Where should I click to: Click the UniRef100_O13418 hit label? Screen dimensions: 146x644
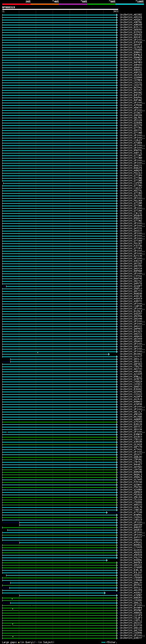[x=131, y=445]
